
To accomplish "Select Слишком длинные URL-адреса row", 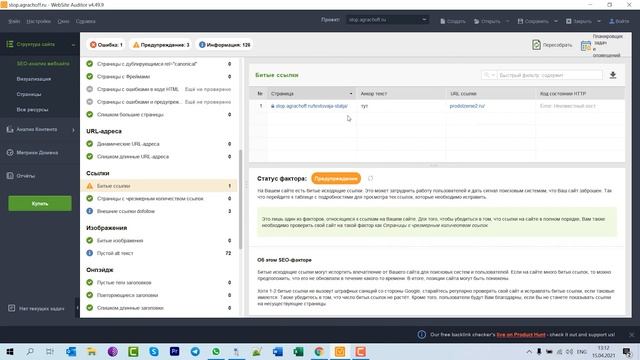I will [159, 156].
